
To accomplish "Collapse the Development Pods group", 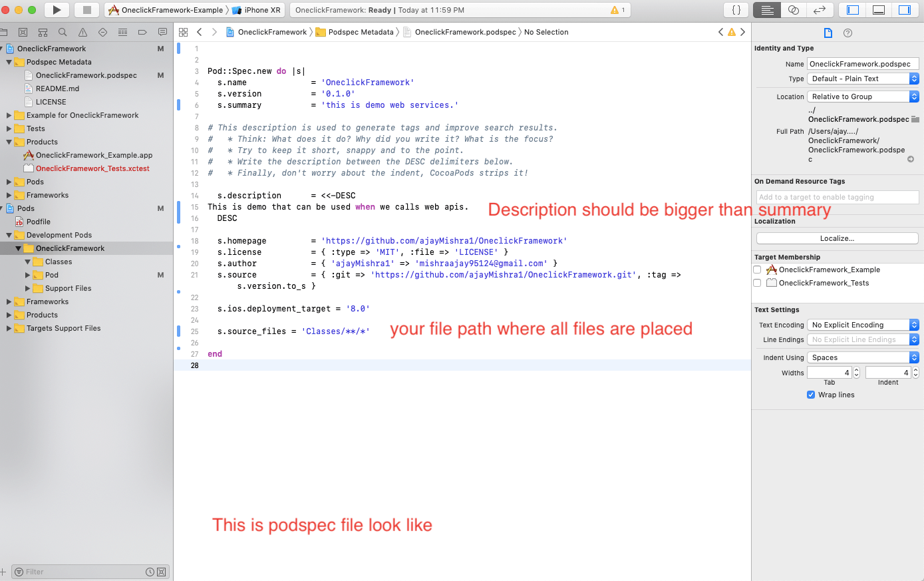I will coord(9,235).
